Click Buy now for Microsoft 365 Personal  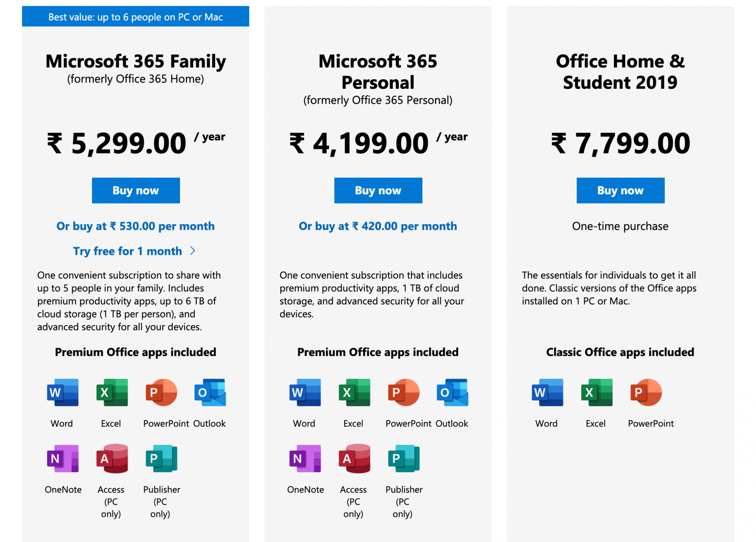pyautogui.click(x=378, y=190)
